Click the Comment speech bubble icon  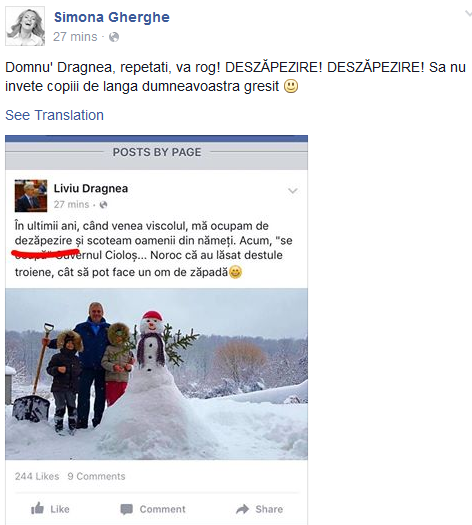click(x=127, y=509)
